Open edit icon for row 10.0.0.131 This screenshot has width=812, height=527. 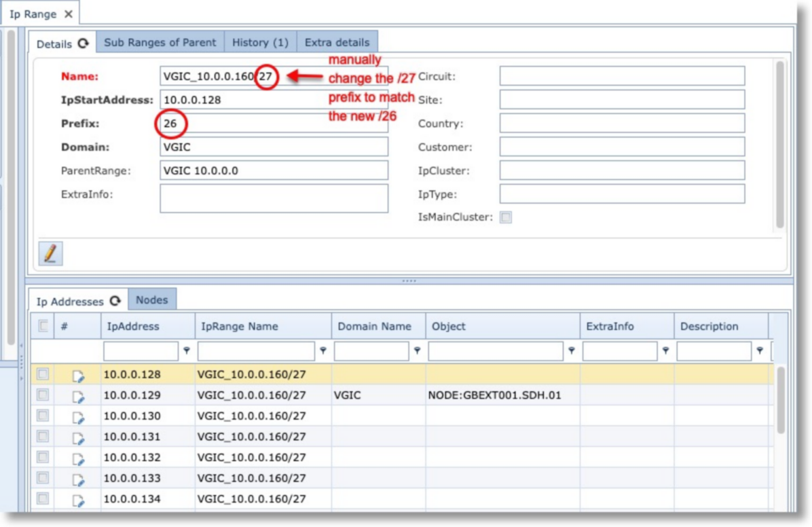pyautogui.click(x=79, y=438)
